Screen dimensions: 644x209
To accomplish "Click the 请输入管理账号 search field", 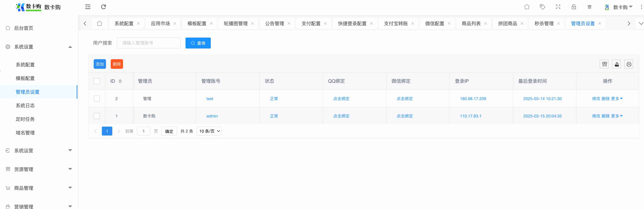I will tap(149, 43).
